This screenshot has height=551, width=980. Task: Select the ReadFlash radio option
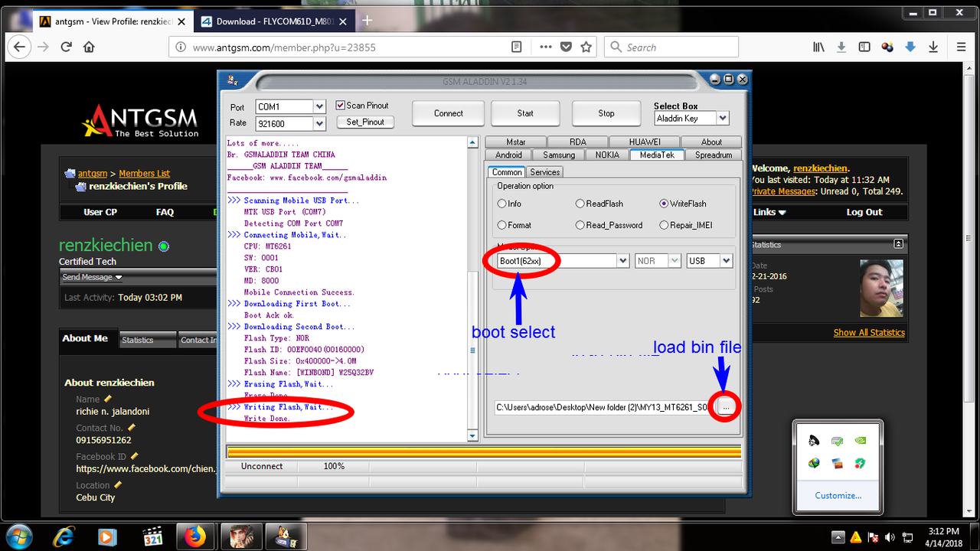(580, 204)
